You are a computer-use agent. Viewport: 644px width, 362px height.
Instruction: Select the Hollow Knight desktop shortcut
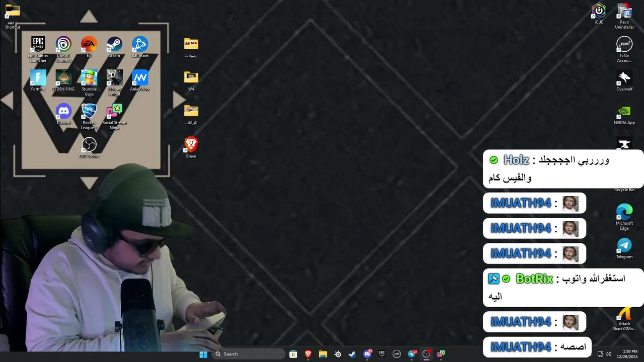[114, 83]
